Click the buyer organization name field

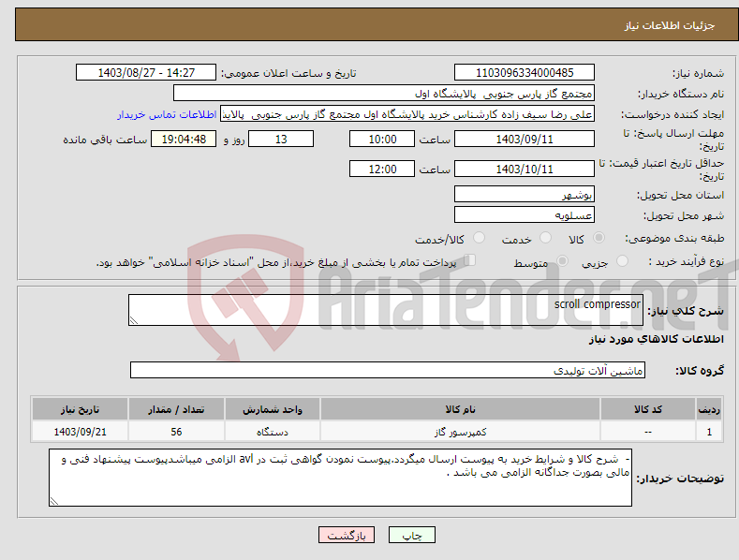(x=384, y=93)
